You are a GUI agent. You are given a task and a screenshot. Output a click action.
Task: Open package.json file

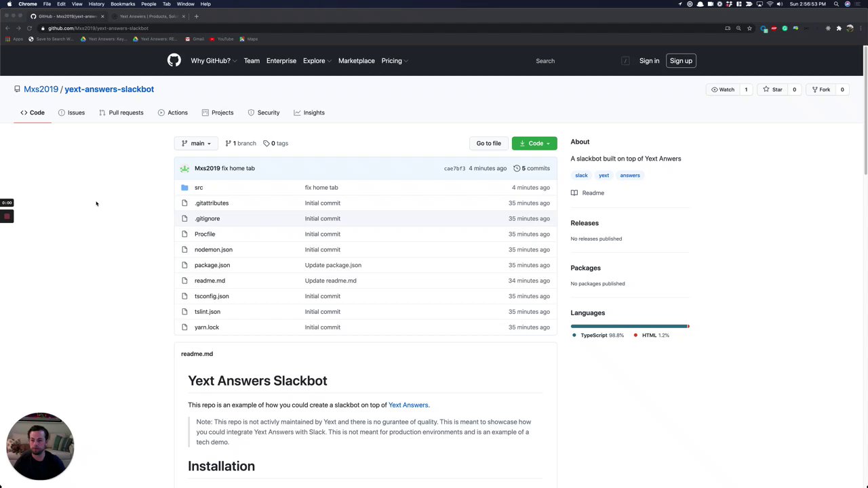[212, 266]
